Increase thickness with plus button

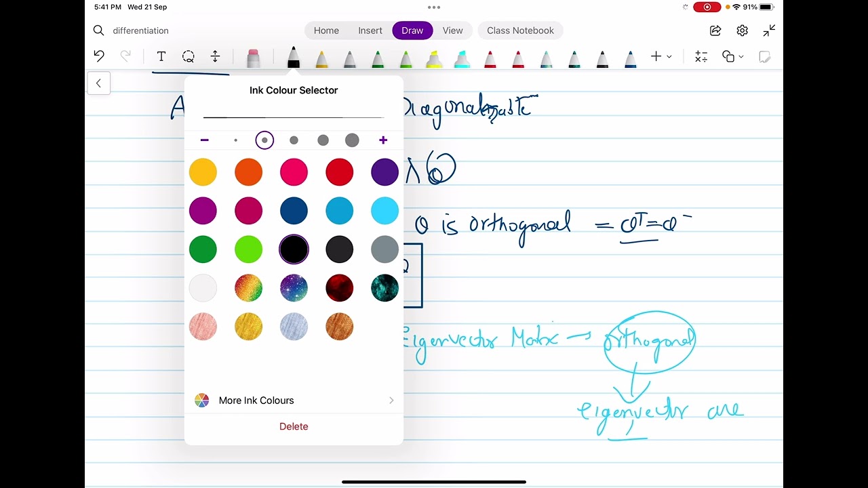[x=383, y=140]
